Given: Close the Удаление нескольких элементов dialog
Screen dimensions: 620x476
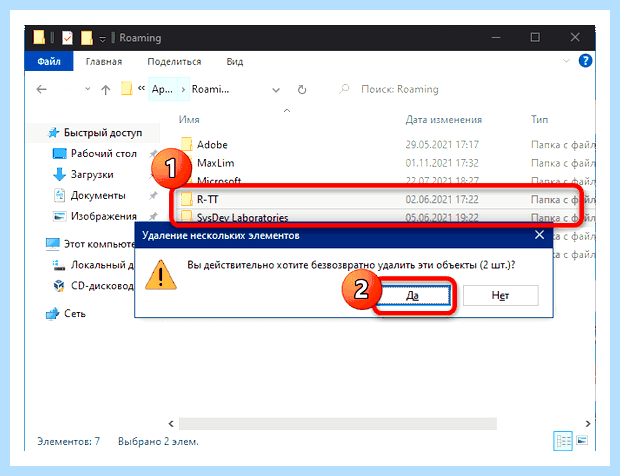Looking at the screenshot, I should (539, 235).
